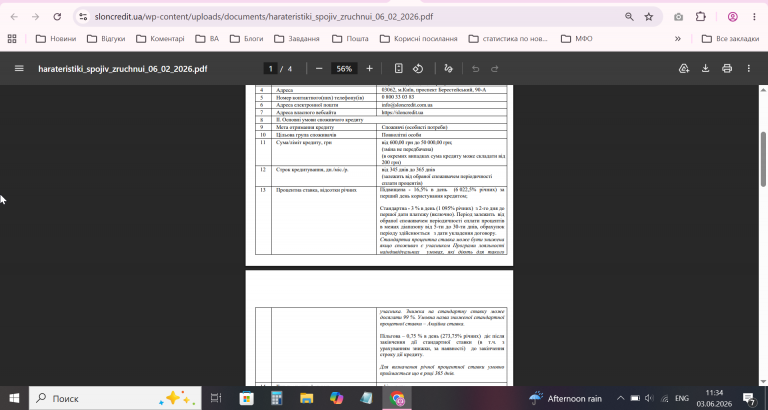Screen dimensions: 768x410
Task: Click the Цільова група споживачів cell
Action: pyautogui.click(x=324, y=134)
